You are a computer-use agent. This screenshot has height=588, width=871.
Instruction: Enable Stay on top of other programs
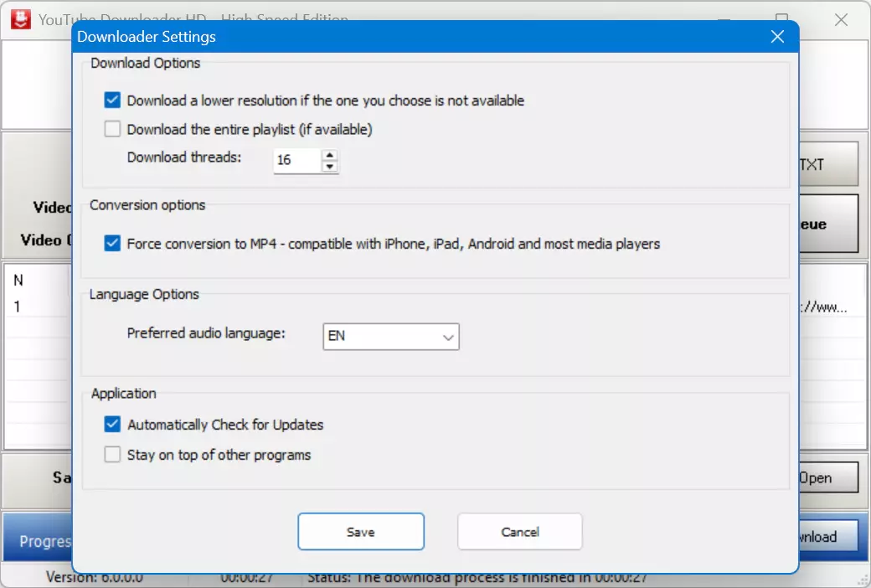[112, 455]
